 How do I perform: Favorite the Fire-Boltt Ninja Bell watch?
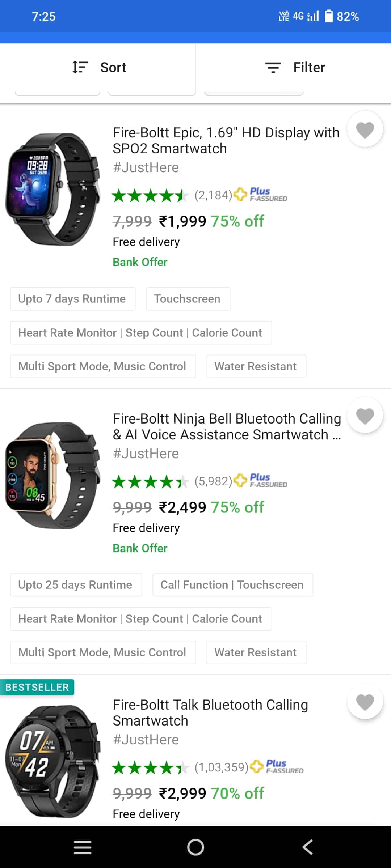pyautogui.click(x=365, y=416)
